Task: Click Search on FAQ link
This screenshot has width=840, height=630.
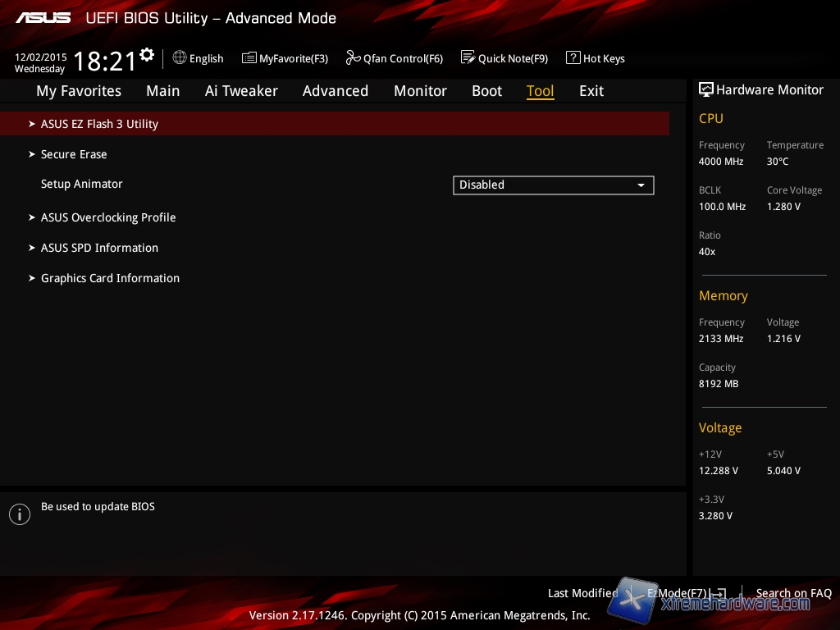Action: click(x=793, y=593)
